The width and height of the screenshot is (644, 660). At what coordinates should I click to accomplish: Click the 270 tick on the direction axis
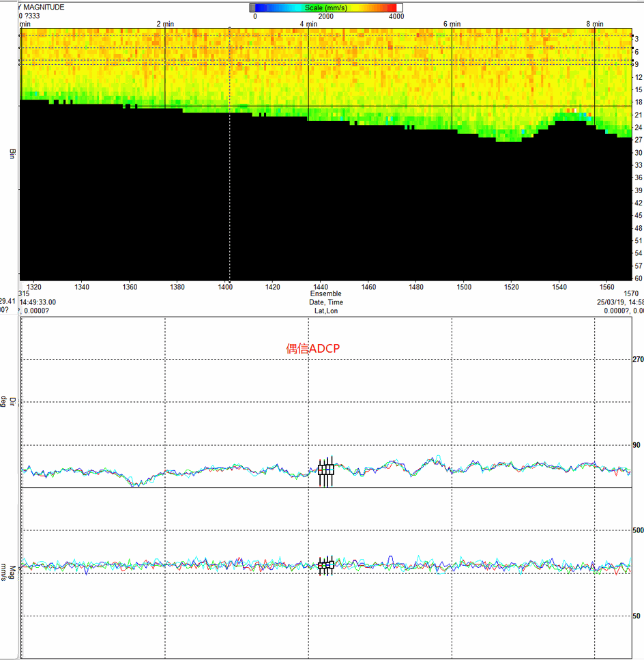click(x=638, y=359)
